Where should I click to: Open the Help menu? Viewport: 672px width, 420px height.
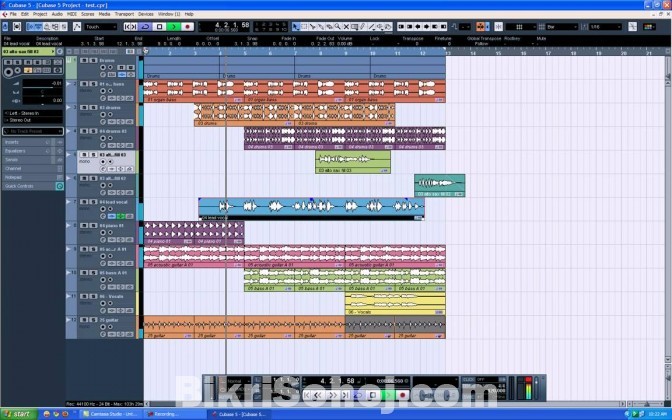189,14
